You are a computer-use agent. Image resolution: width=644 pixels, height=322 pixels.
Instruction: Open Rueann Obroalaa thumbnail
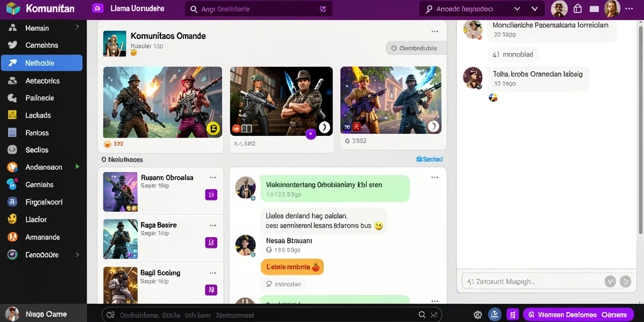tap(120, 191)
